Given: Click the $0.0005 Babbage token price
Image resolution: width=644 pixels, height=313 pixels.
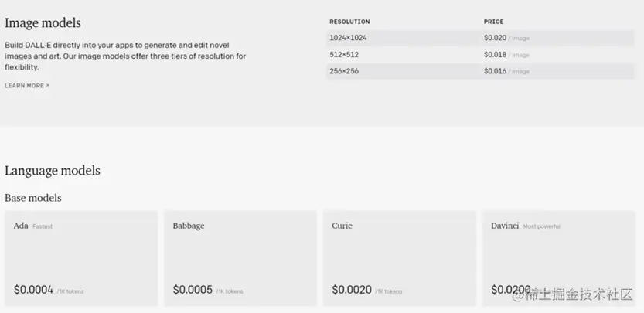Looking at the screenshot, I should pos(193,290).
